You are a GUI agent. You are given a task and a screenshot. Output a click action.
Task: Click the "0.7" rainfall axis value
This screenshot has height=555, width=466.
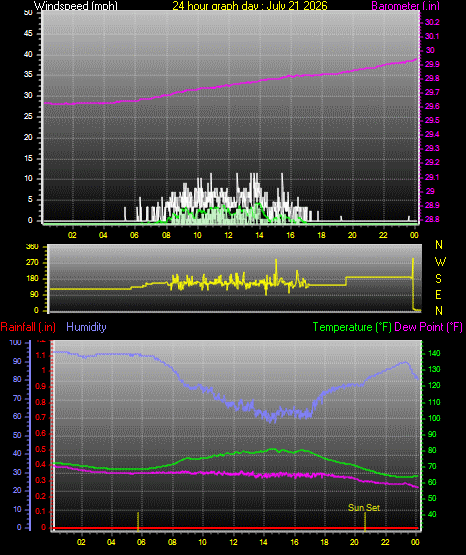(x=41, y=417)
